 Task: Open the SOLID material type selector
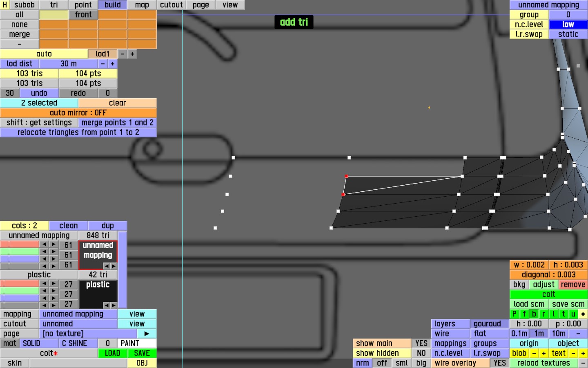coord(39,343)
